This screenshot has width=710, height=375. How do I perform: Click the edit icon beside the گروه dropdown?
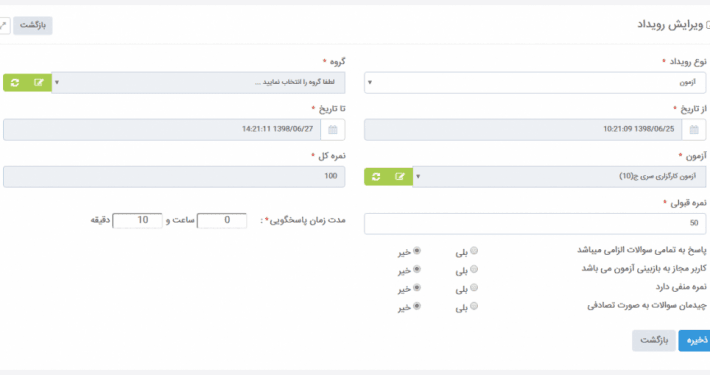coord(39,83)
